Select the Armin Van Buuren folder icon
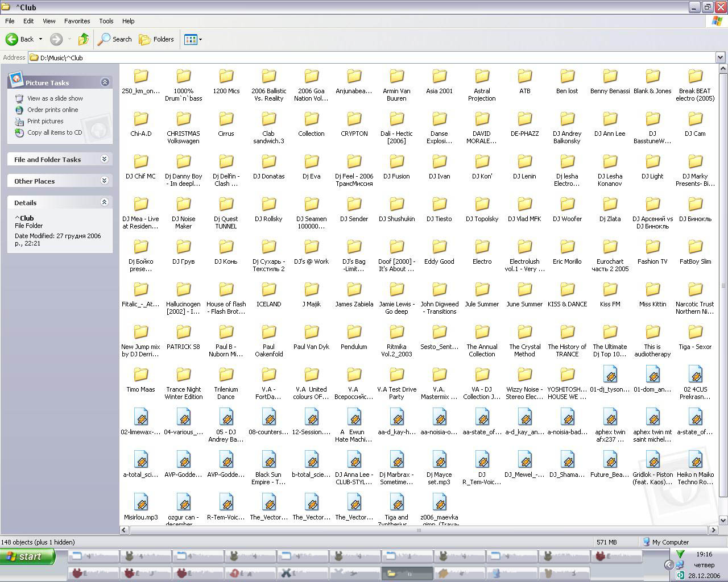Image resolution: width=728 pixels, height=582 pixels. [x=396, y=76]
